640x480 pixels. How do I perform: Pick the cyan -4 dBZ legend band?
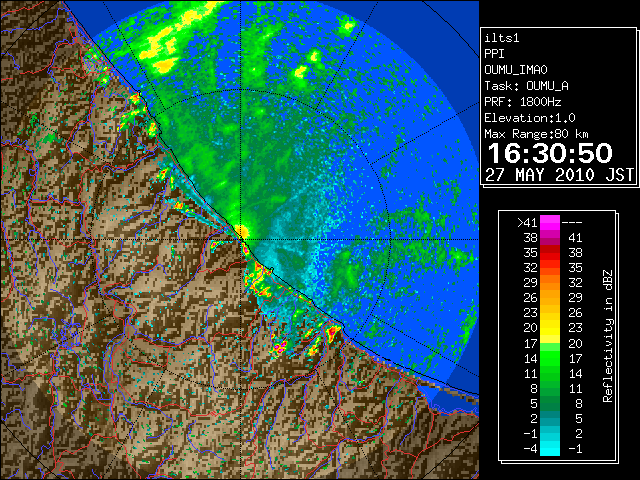[x=550, y=449]
